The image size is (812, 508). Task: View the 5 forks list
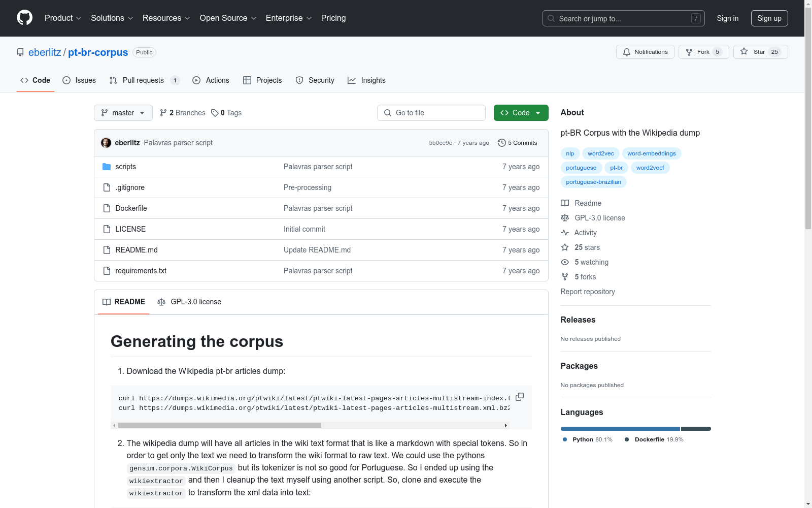click(x=579, y=277)
